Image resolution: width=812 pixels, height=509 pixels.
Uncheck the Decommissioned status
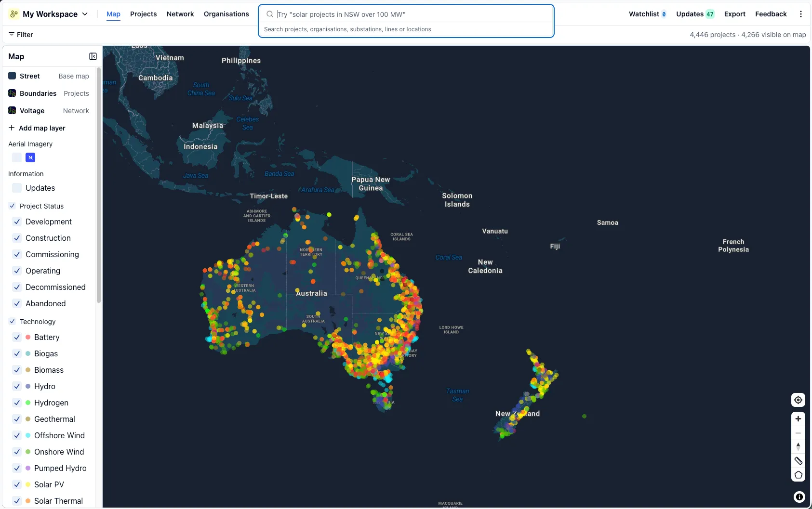(17, 287)
